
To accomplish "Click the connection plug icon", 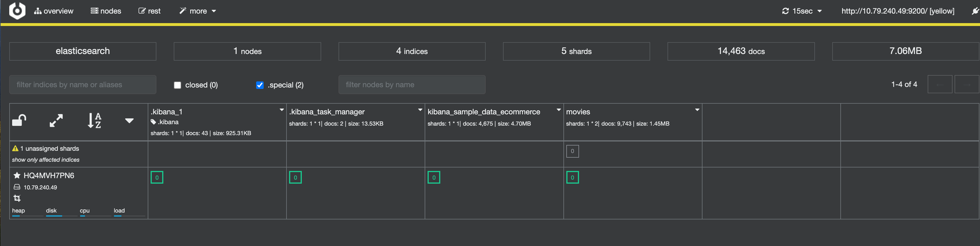I will (x=975, y=11).
